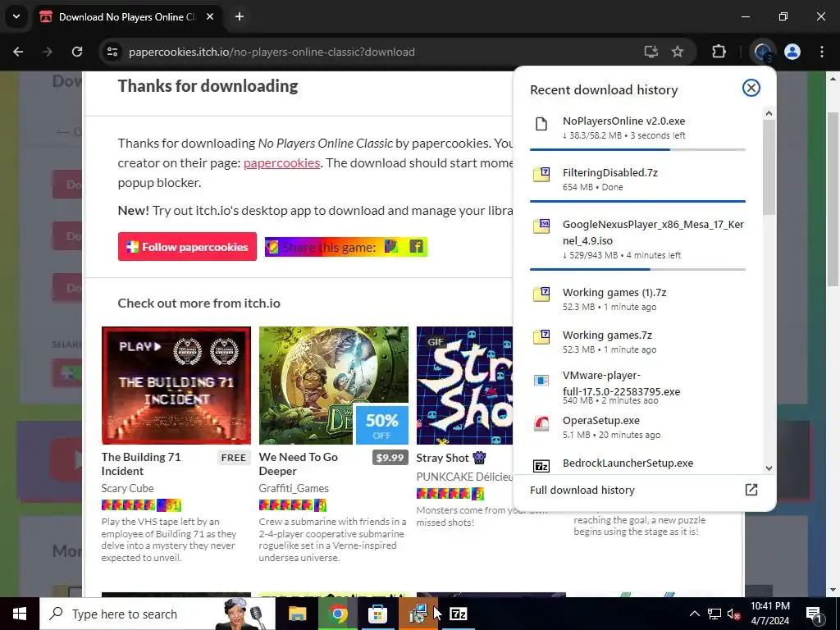Go back to the previous page
The width and height of the screenshot is (840, 630).
point(18,52)
